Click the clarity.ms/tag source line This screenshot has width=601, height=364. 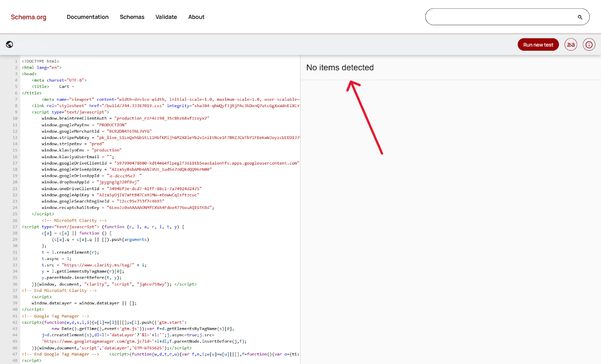click(x=94, y=265)
